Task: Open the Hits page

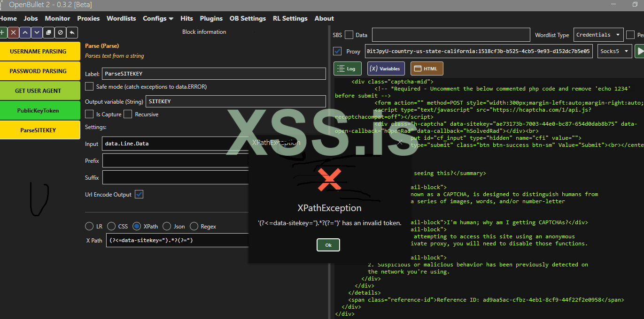Action: point(186,18)
